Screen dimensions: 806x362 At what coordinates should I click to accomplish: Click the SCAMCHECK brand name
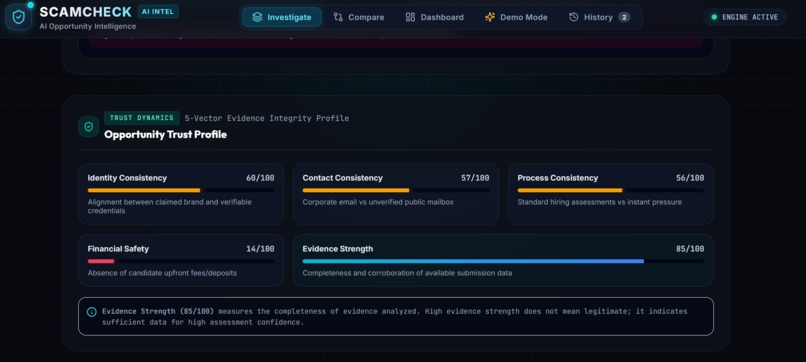click(86, 12)
